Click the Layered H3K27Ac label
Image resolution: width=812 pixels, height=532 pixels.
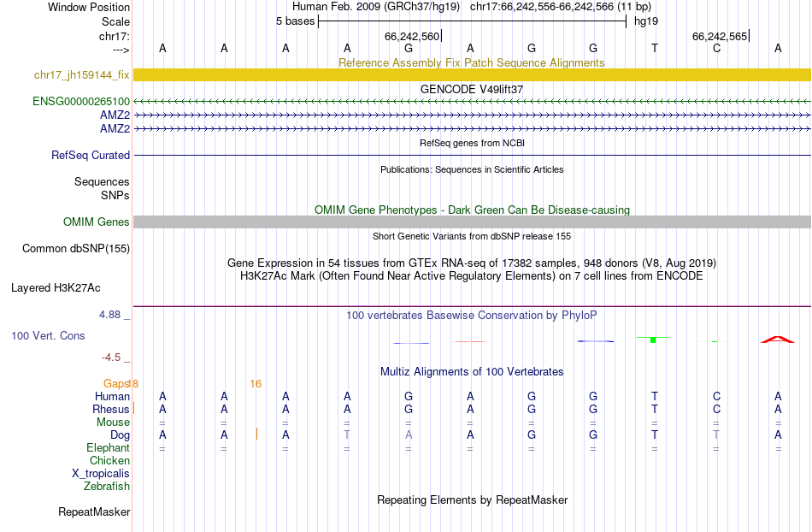(x=56, y=288)
